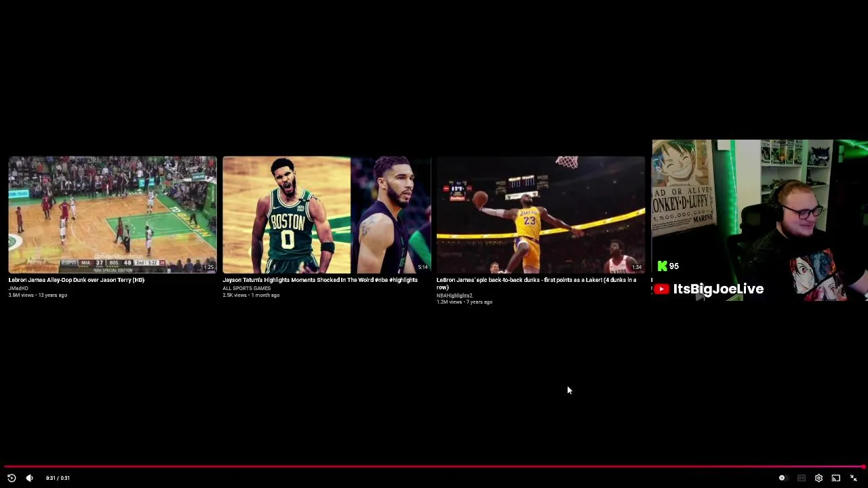Click the '2.5K views · 1 month ago' text
The height and width of the screenshot is (488, 868).
(251, 295)
